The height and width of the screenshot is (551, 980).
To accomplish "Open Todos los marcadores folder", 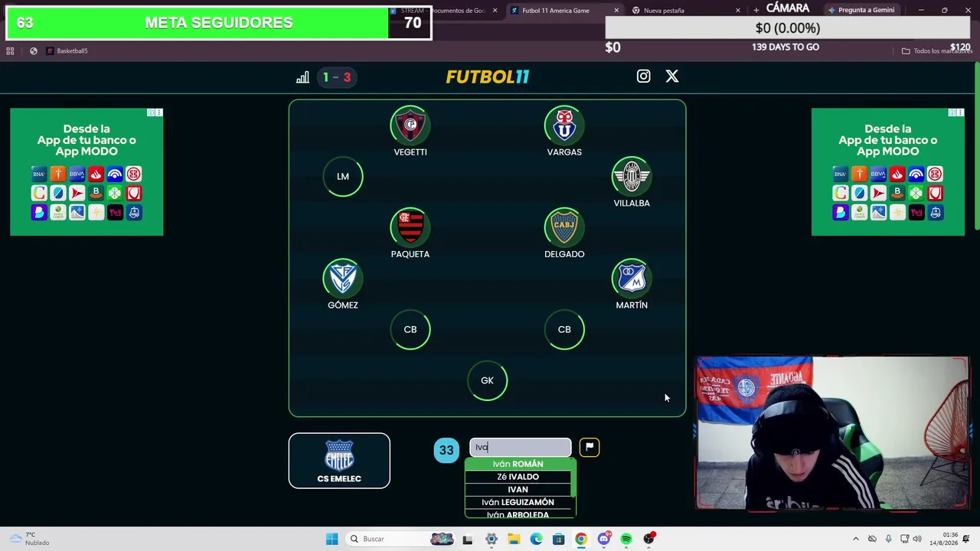I will (x=937, y=51).
